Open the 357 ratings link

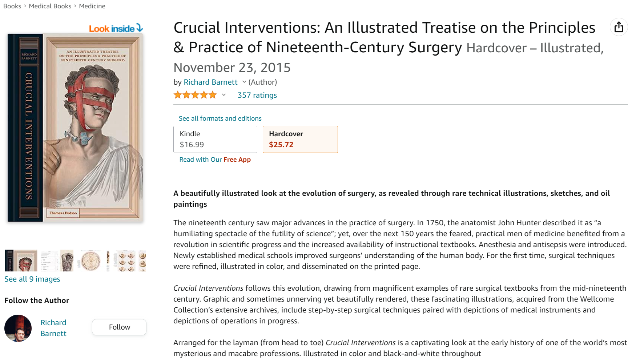click(x=257, y=95)
